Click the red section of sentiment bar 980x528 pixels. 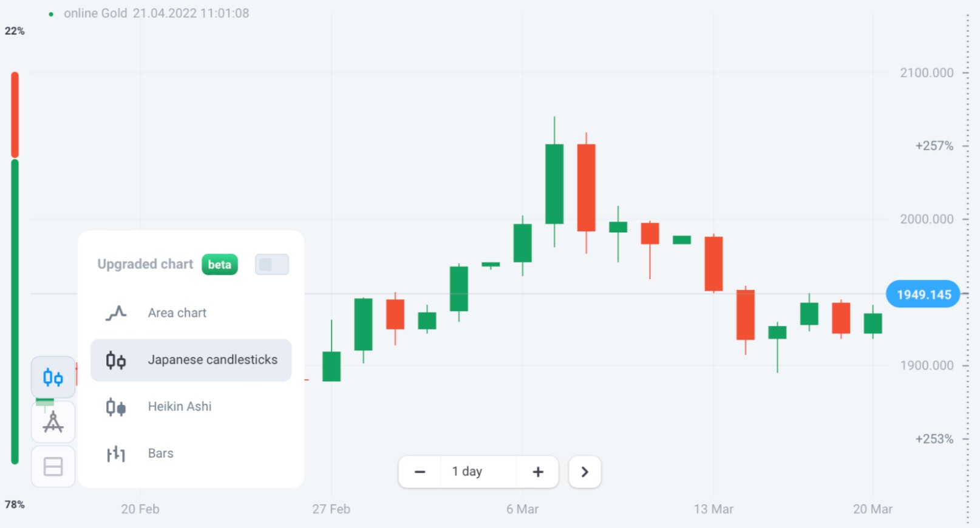(15, 114)
